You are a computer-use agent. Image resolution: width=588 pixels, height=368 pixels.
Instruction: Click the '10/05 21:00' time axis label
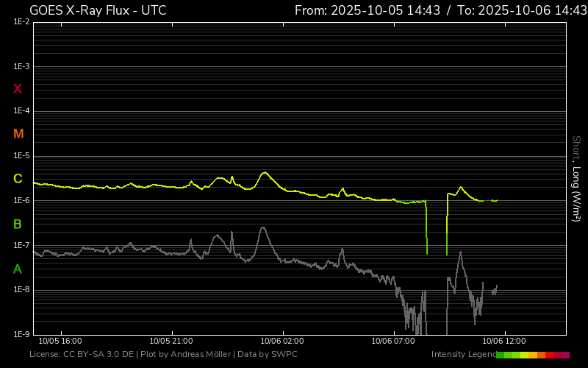coord(171,342)
